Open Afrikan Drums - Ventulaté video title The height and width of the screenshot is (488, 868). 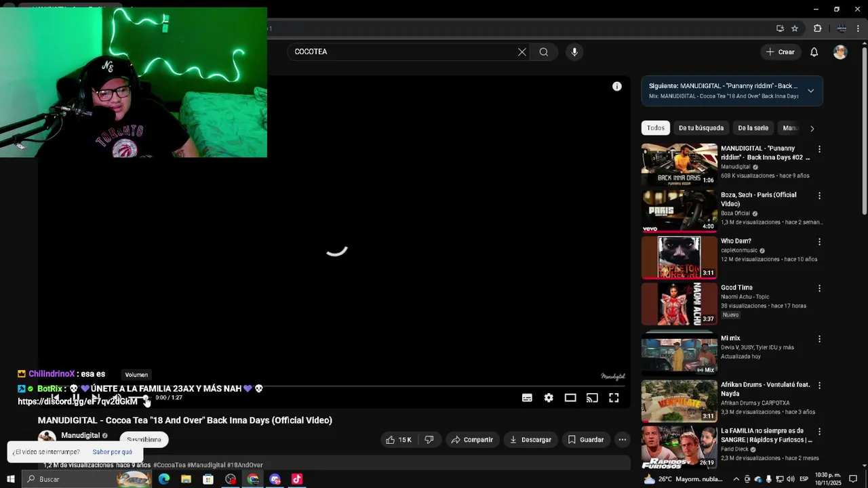pos(765,389)
